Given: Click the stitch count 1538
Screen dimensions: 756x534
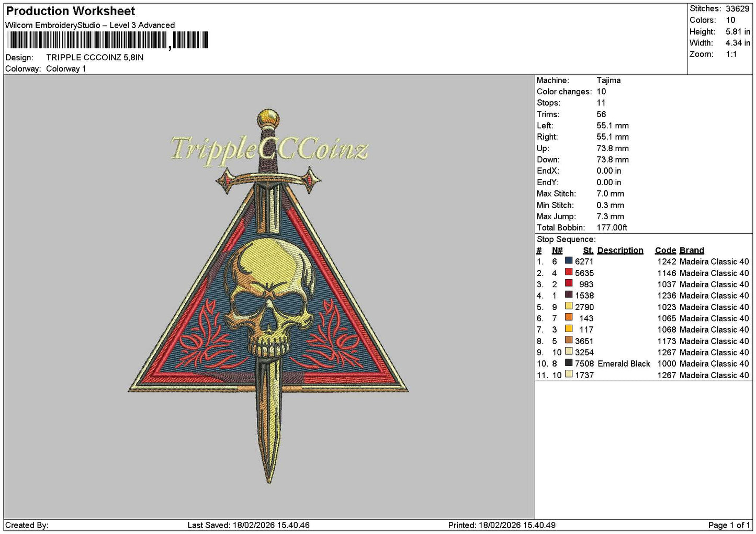Looking at the screenshot, I should coord(584,296).
